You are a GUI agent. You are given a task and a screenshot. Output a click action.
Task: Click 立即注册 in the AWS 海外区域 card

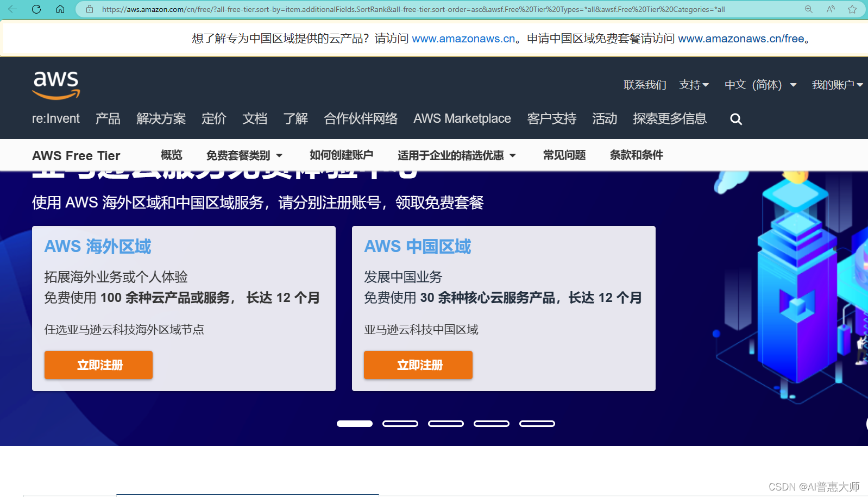click(98, 365)
